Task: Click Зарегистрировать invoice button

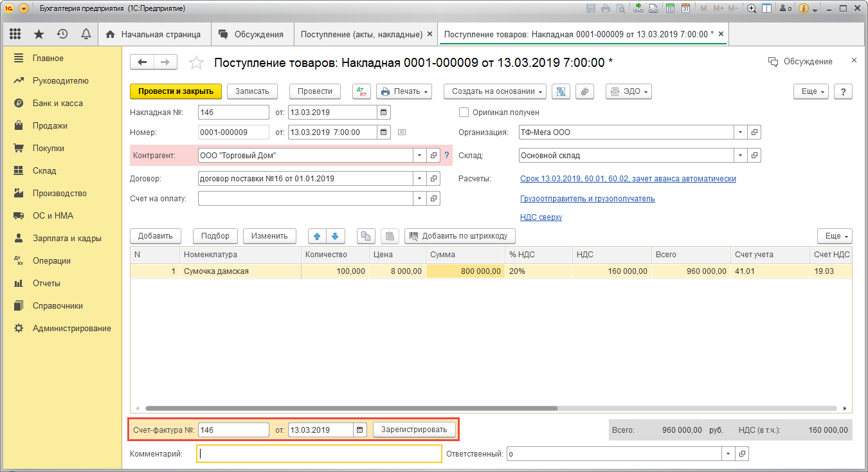Action: coord(415,430)
